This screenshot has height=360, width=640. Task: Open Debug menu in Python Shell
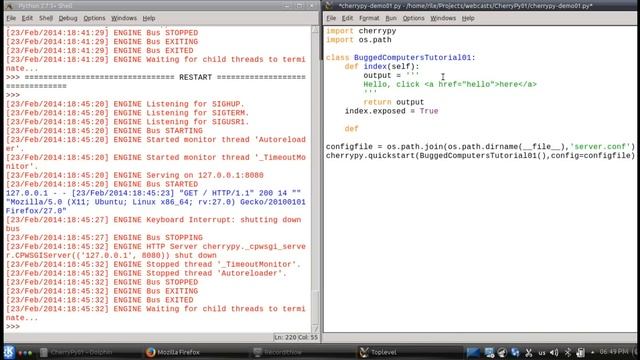click(x=68, y=18)
